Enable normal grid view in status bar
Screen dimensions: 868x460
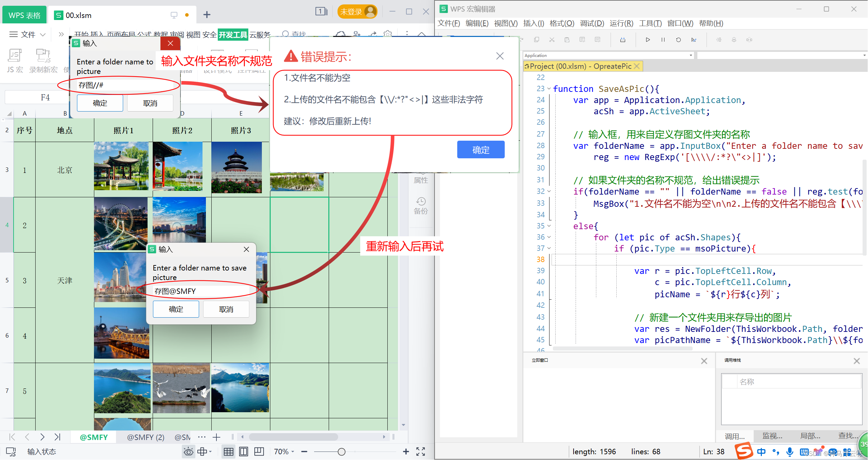tap(228, 452)
